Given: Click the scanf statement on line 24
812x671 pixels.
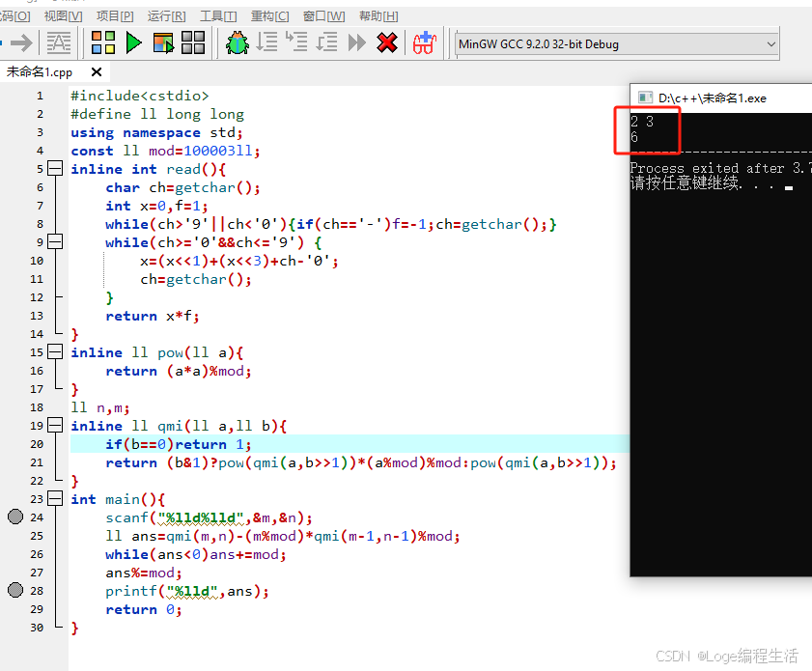Looking at the screenshot, I should tap(210, 517).
